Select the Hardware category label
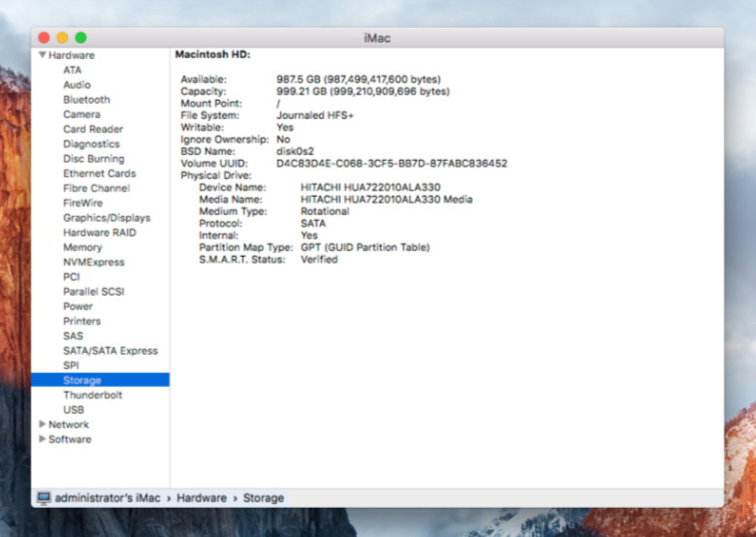 coord(72,55)
